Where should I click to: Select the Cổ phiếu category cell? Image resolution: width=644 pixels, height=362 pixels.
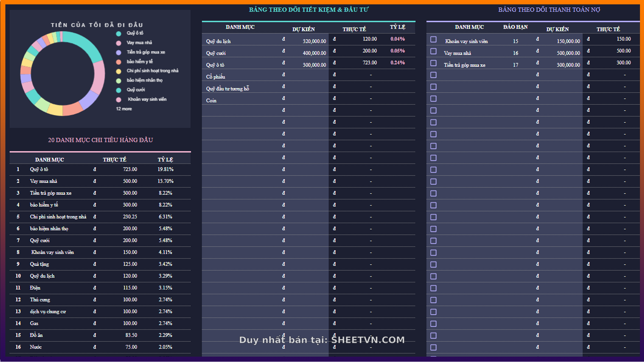point(216,77)
